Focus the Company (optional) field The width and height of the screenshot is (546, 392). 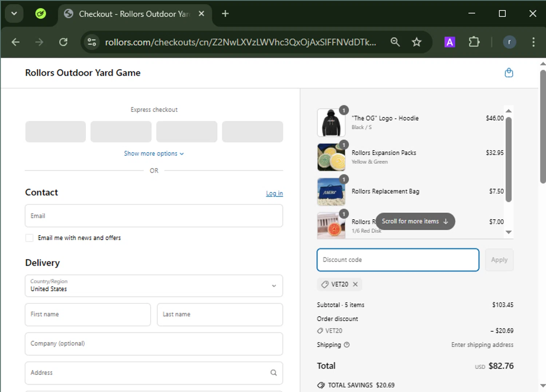pyautogui.click(x=154, y=344)
